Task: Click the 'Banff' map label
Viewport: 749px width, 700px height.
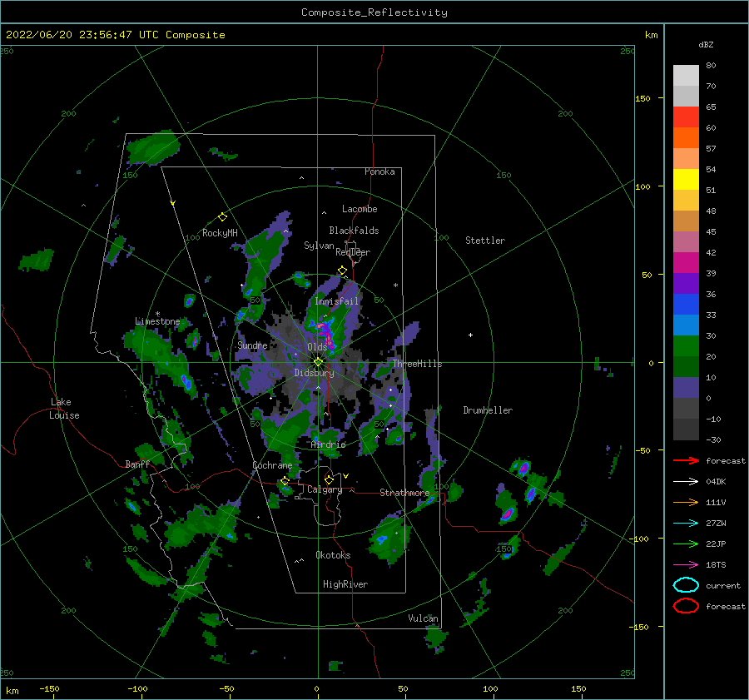Action: (137, 464)
